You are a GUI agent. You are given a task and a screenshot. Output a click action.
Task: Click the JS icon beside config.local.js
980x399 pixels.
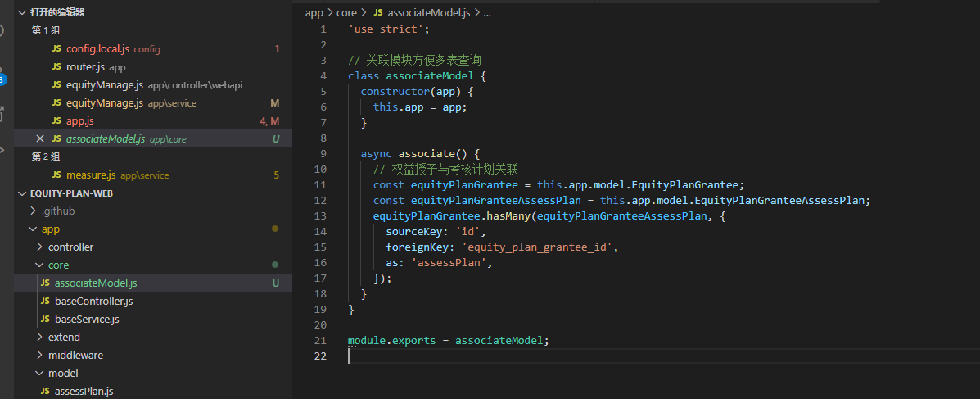click(x=56, y=49)
